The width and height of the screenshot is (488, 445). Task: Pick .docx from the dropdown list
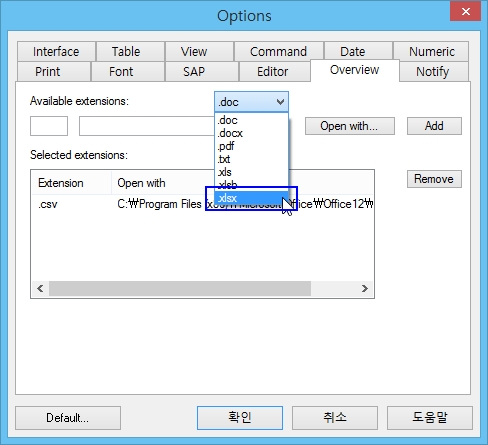pyautogui.click(x=251, y=133)
